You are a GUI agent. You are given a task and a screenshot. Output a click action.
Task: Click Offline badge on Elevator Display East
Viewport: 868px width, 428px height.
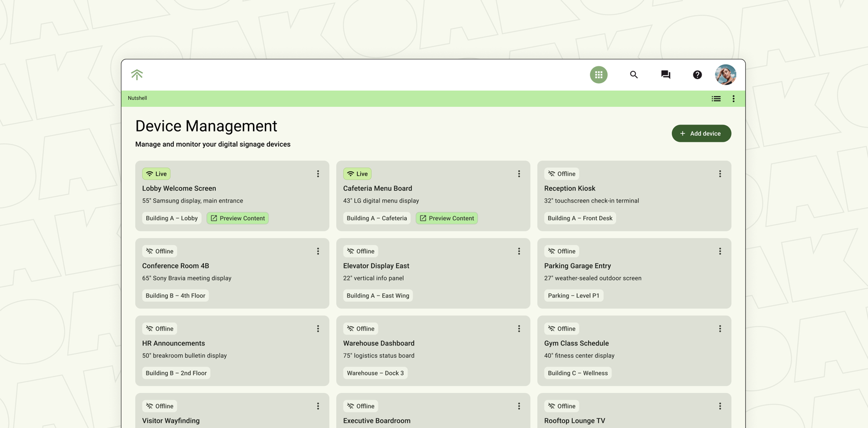(x=361, y=252)
